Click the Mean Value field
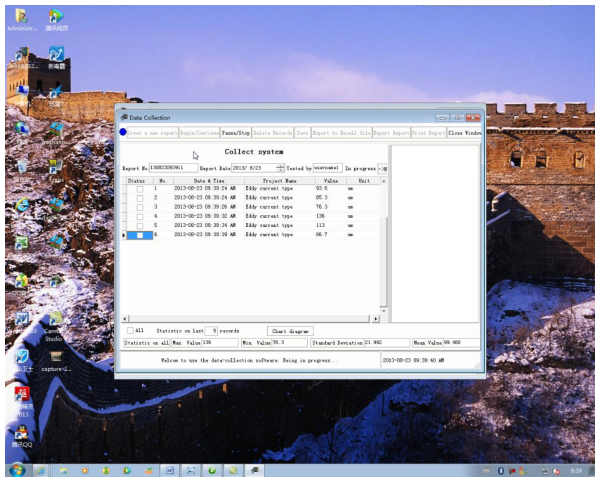This screenshot has width=602, height=480. tap(461, 343)
